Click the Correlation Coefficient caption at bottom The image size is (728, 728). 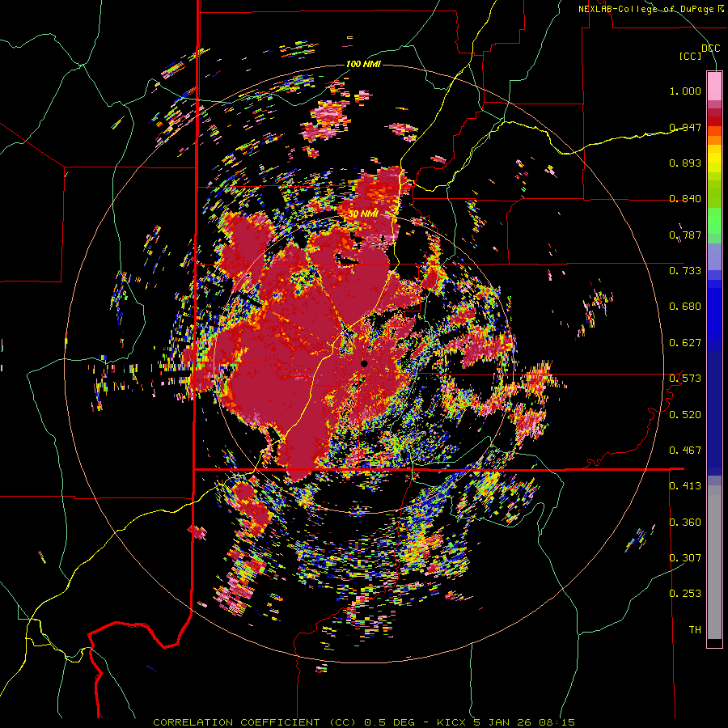[364, 722]
